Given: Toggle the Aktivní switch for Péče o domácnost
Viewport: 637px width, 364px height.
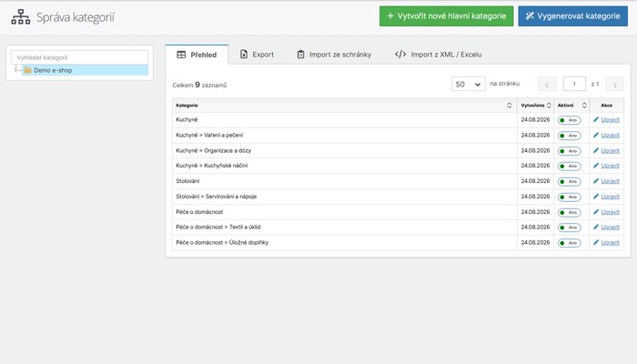Looking at the screenshot, I should pos(569,212).
